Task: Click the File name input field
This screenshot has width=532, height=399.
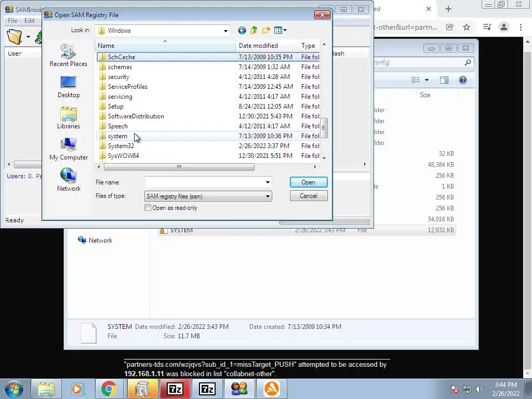Action: click(x=205, y=182)
